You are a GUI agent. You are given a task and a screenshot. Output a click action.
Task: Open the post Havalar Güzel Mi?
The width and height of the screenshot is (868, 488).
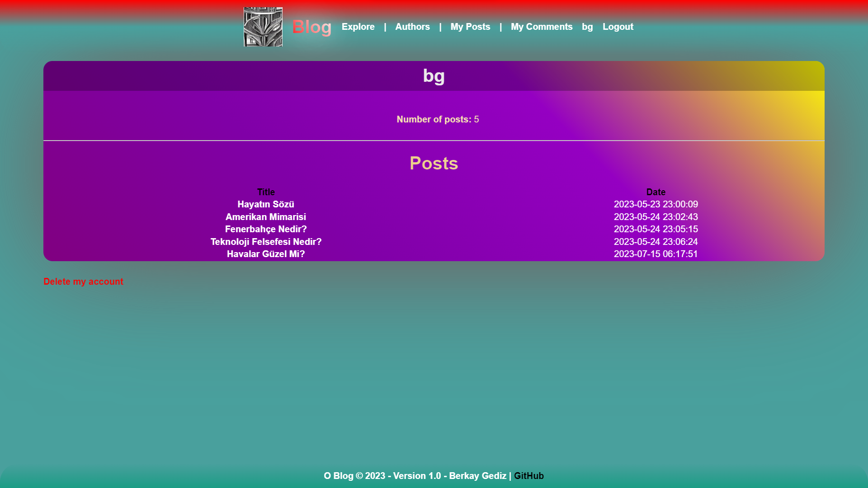click(x=266, y=254)
